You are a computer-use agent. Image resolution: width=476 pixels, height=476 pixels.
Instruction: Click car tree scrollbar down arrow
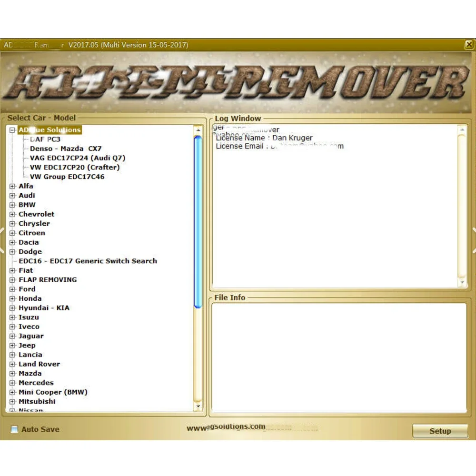pos(198,406)
